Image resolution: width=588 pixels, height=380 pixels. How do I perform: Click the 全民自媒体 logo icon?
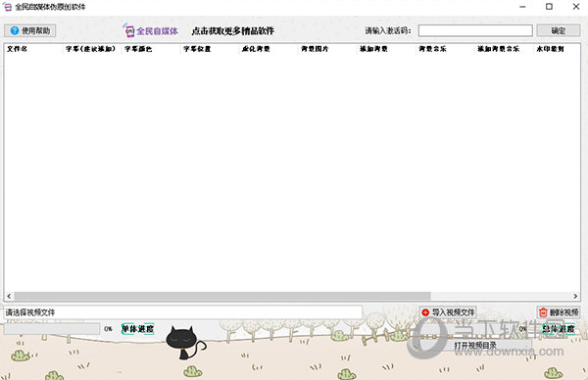click(128, 30)
